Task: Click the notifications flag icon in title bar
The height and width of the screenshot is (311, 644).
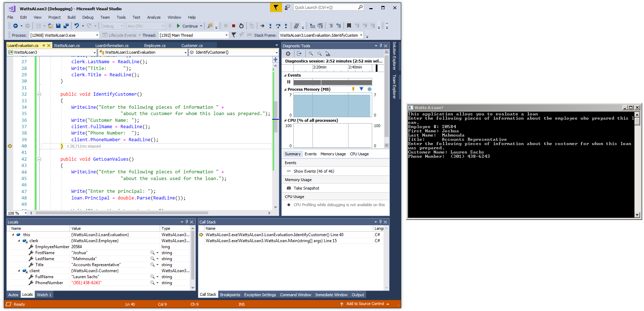Action: pos(276,7)
